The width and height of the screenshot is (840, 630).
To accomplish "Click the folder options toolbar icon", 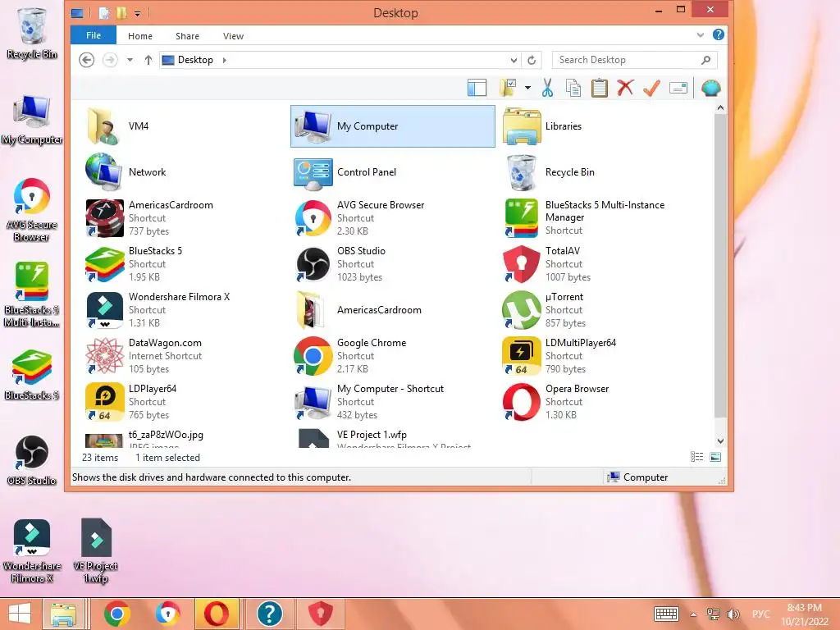I will coord(508,88).
